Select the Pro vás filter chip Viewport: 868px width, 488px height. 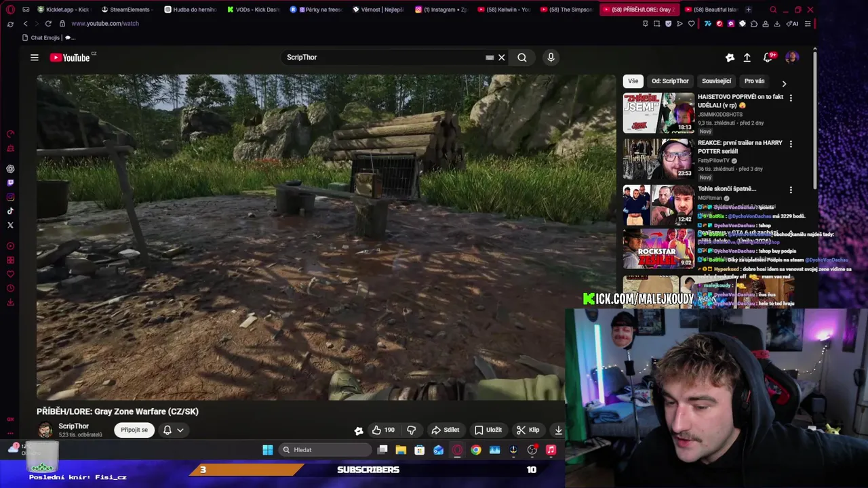pyautogui.click(x=754, y=81)
